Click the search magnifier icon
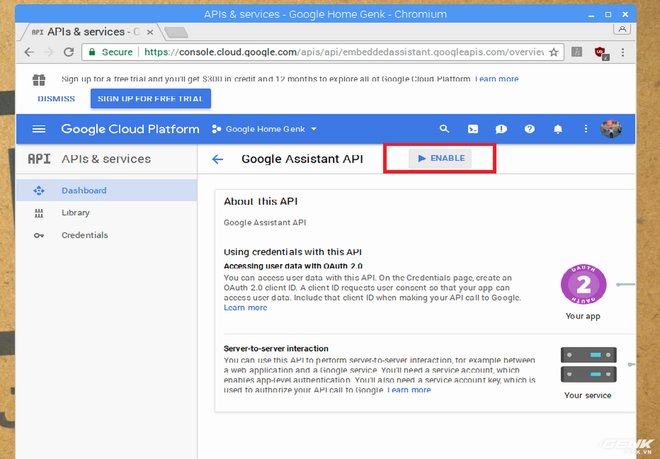Image resolution: width=660 pixels, height=459 pixels. pos(444,129)
